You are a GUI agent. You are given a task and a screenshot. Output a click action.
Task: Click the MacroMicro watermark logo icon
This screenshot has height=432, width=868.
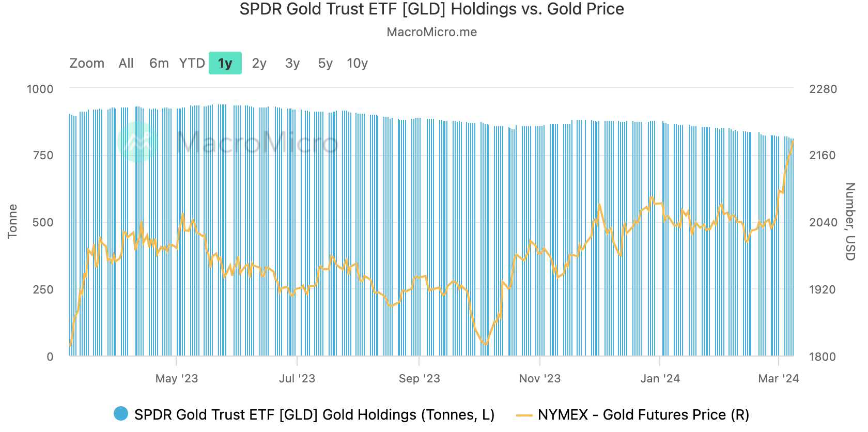coord(137,142)
